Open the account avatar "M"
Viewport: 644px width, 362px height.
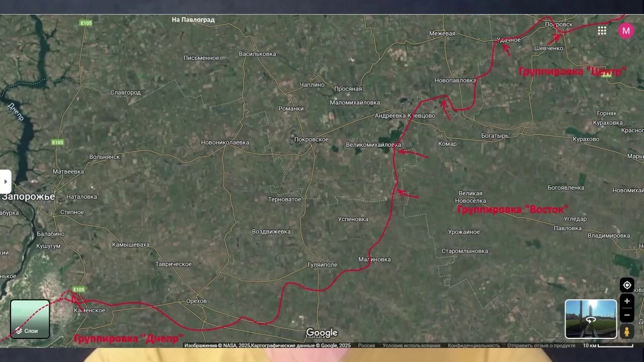click(x=626, y=31)
